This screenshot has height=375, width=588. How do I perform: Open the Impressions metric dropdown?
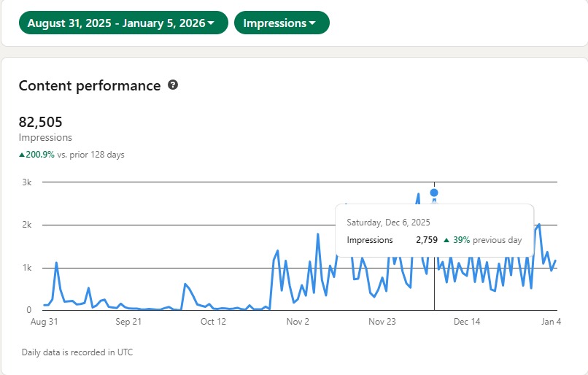click(281, 23)
